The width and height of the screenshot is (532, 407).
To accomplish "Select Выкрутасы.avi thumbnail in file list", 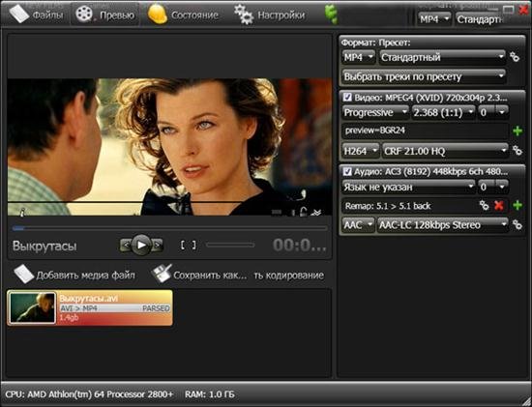I will pos(32,307).
